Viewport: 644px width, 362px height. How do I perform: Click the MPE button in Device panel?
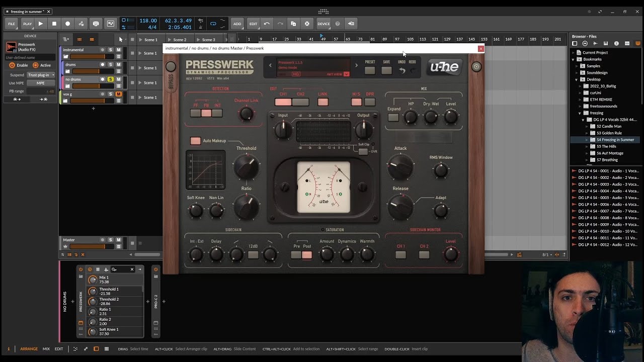tap(41, 83)
